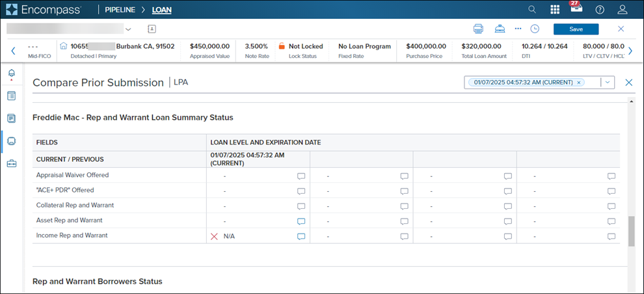Expand the blurred loan name dropdown
The width and height of the screenshot is (644, 294).
click(127, 29)
